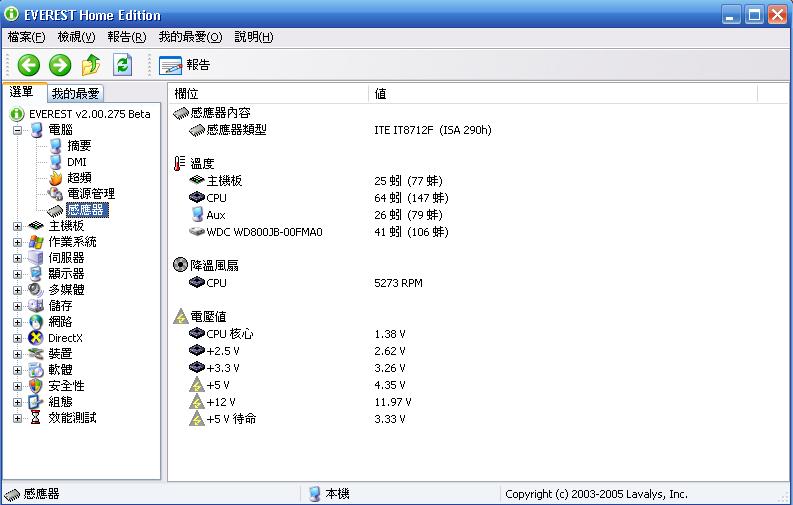Refresh the sensor readings
This screenshot has height=505, width=793.
coord(122,65)
